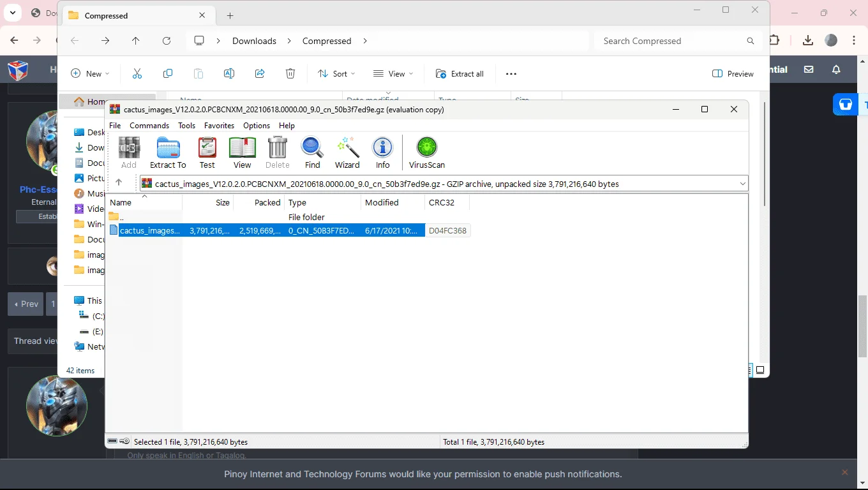Image resolution: width=868 pixels, height=490 pixels.
Task: Open the View file tool
Action: [242, 153]
